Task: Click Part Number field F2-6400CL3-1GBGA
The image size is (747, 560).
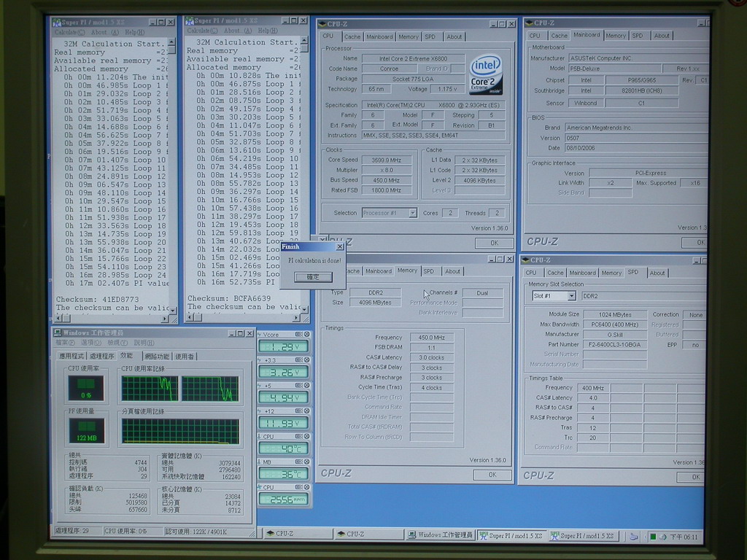Action: (614, 345)
